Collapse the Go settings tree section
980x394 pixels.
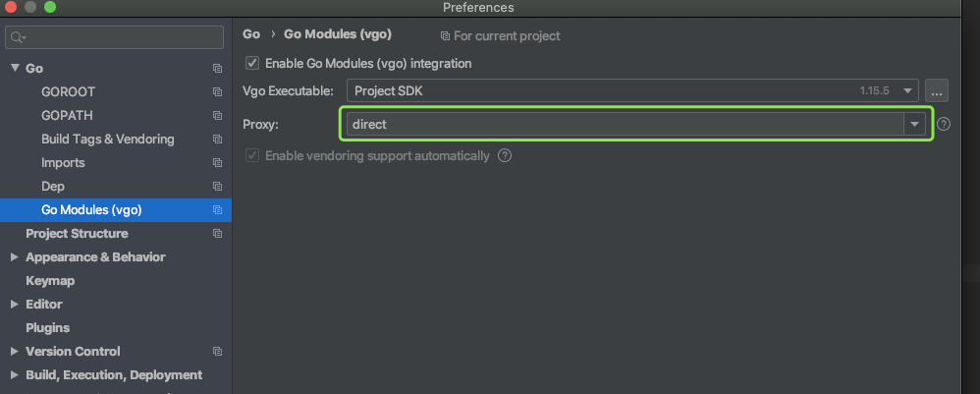pos(15,69)
